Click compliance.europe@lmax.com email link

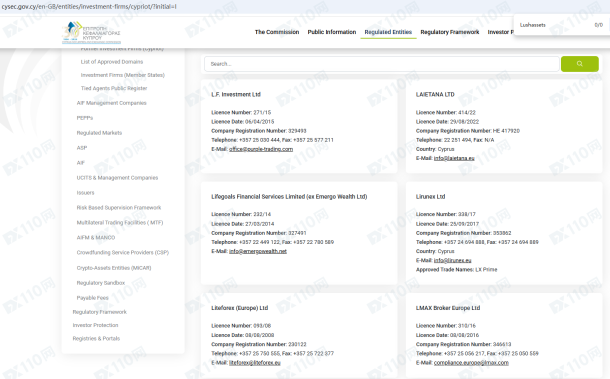[471, 363]
